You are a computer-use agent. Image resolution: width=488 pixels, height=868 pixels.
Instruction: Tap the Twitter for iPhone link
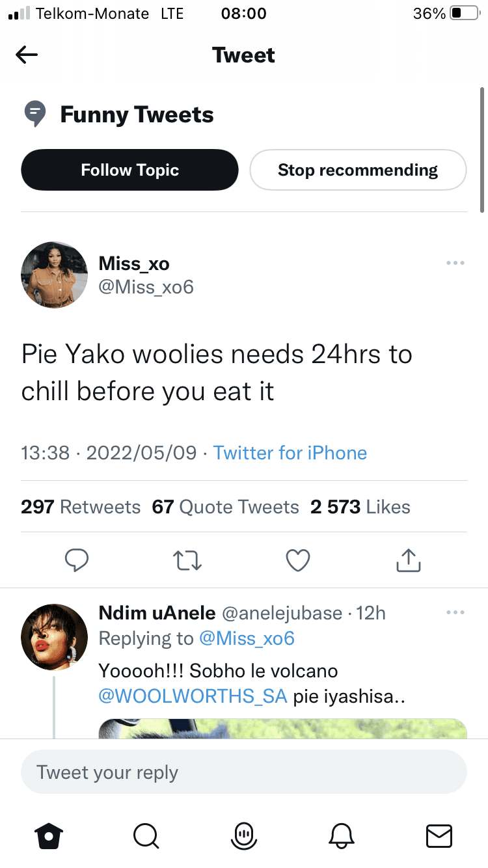[290, 453]
